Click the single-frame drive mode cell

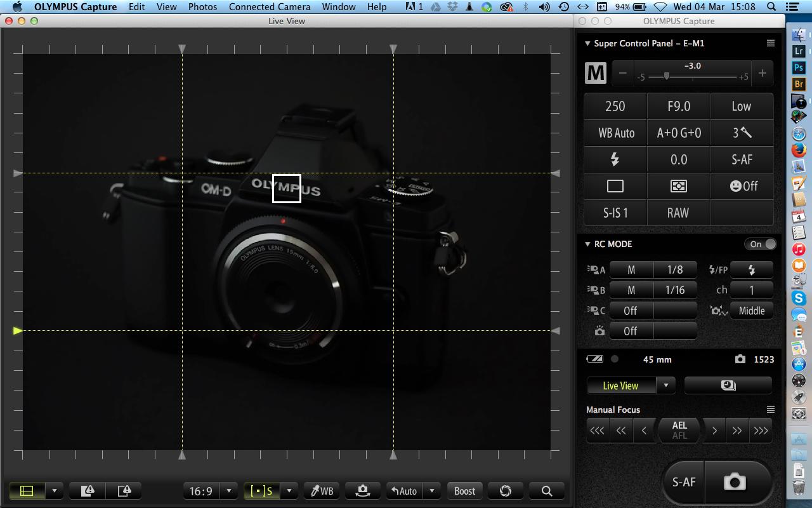[x=615, y=186]
